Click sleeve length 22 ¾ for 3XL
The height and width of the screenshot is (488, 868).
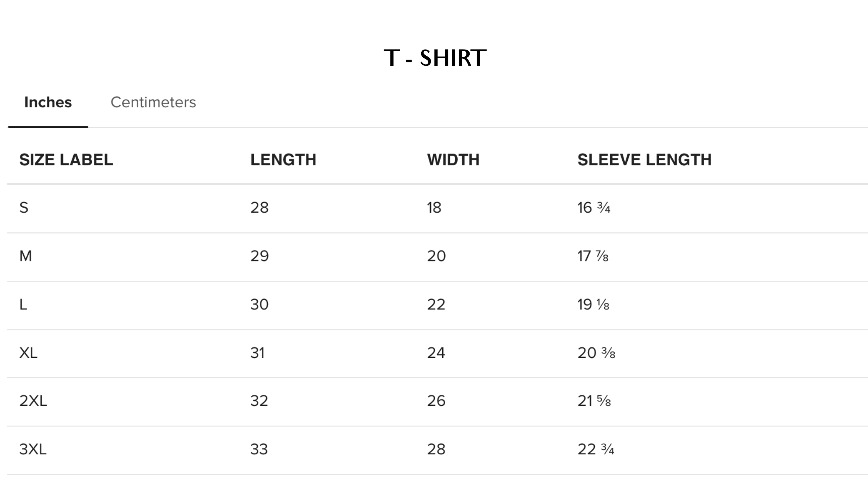(596, 449)
